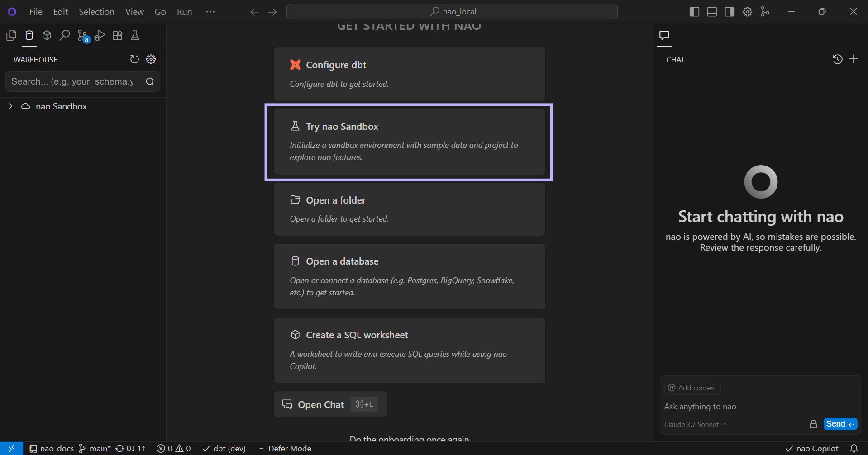Open Warehouse settings gear
868x455 pixels.
[x=151, y=59]
